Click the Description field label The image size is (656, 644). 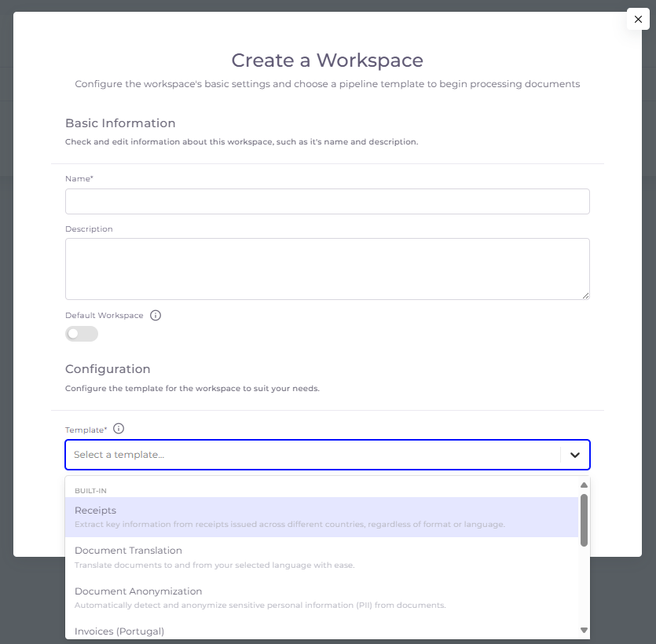tap(89, 229)
